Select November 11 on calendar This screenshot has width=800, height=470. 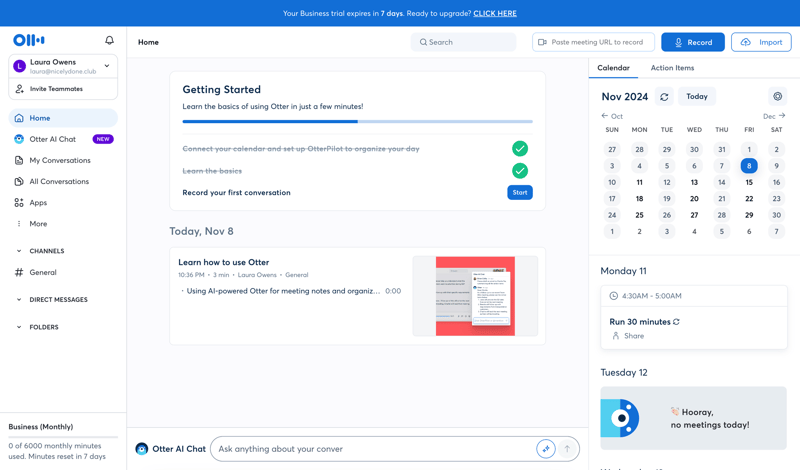(x=639, y=182)
